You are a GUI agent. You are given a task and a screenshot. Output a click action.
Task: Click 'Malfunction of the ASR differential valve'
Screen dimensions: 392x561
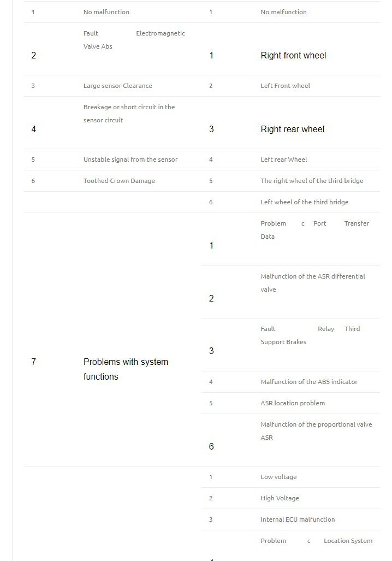[x=312, y=283]
